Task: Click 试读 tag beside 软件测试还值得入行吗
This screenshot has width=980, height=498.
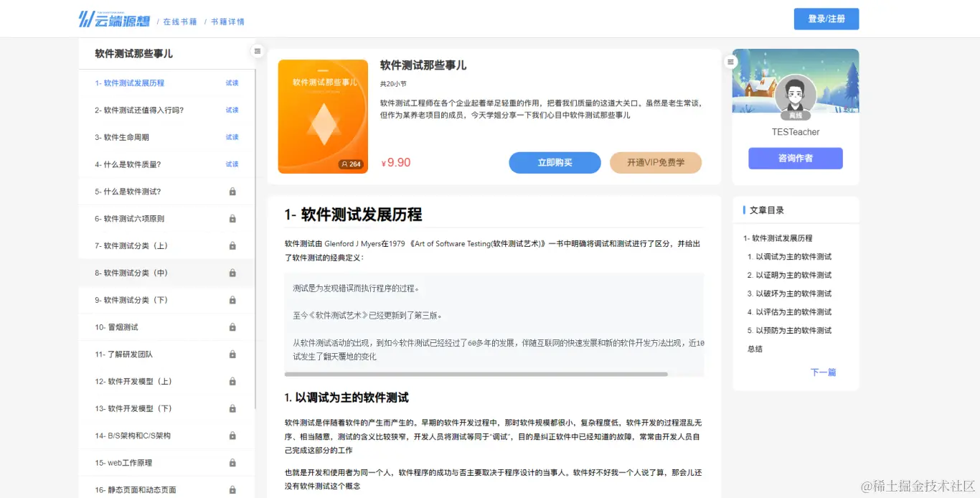Action: [x=232, y=111]
